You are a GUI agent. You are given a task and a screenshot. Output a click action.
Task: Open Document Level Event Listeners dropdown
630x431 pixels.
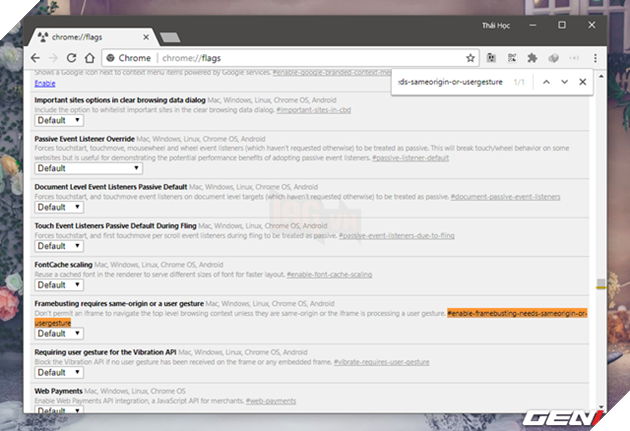[59, 207]
